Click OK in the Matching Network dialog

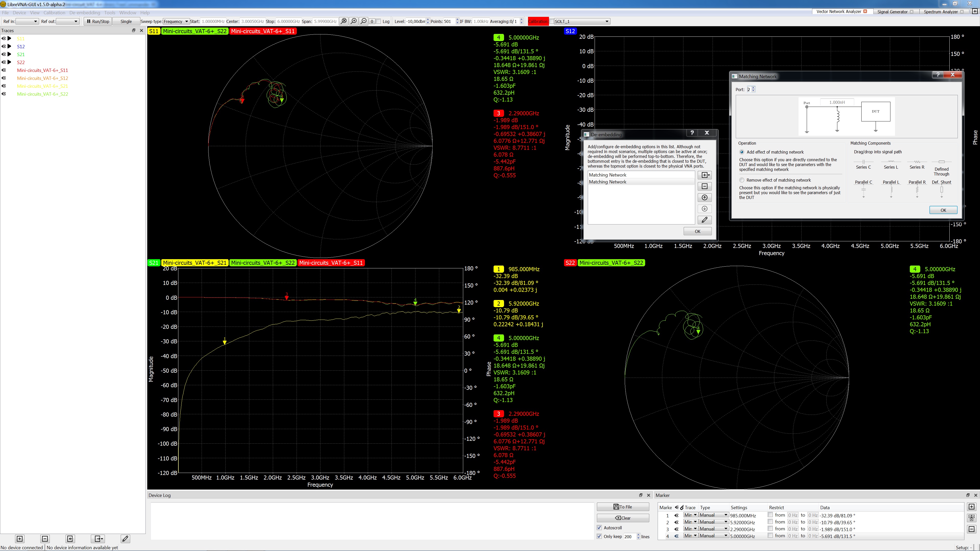pyautogui.click(x=943, y=210)
